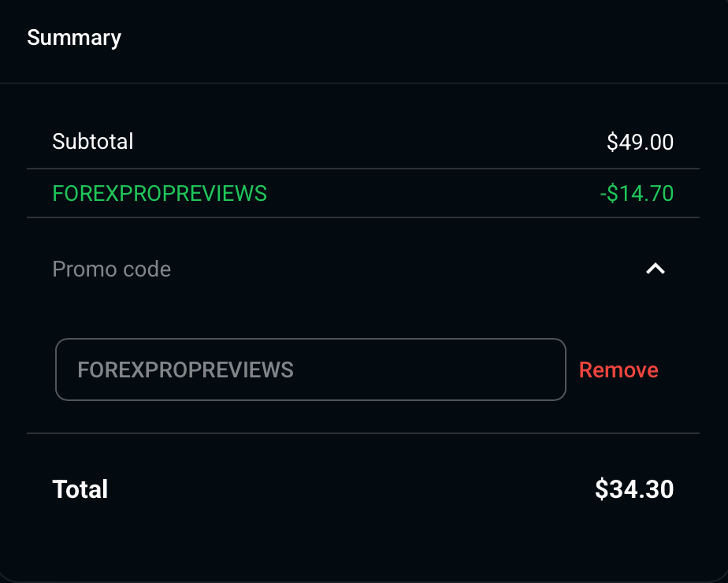Click the divider line below the Summary header
This screenshot has width=728, height=583.
[x=362, y=83]
